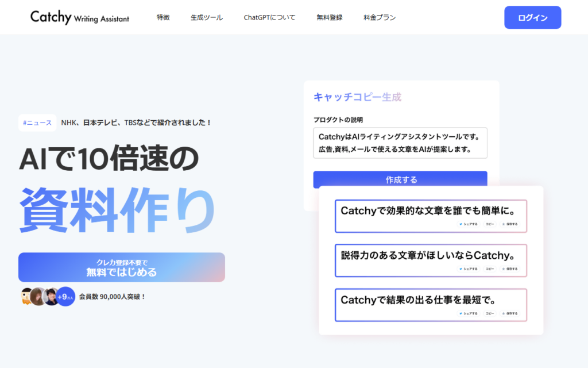The image size is (588, 368).
Task: Share the second catchphrase 'Catchyで結果' via Twitter
Action: pos(469,313)
